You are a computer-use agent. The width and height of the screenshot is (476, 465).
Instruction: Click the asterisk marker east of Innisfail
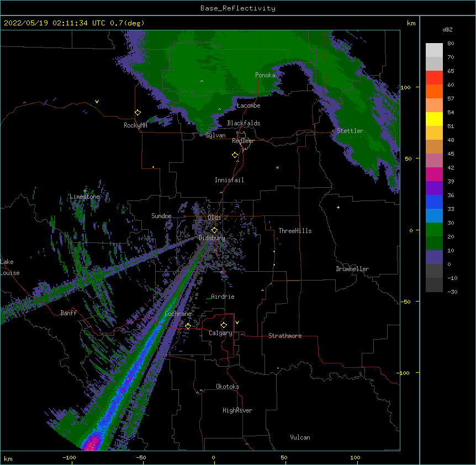coord(277,168)
